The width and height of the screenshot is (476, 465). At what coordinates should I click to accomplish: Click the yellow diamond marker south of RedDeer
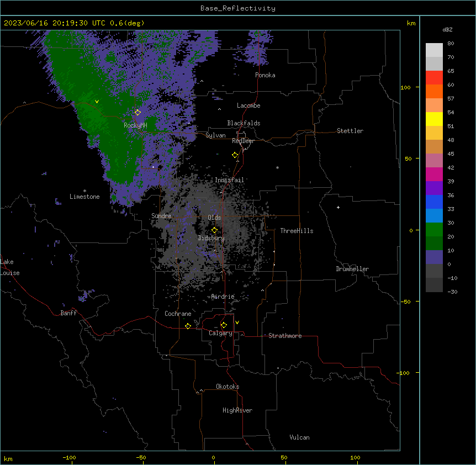tap(235, 155)
